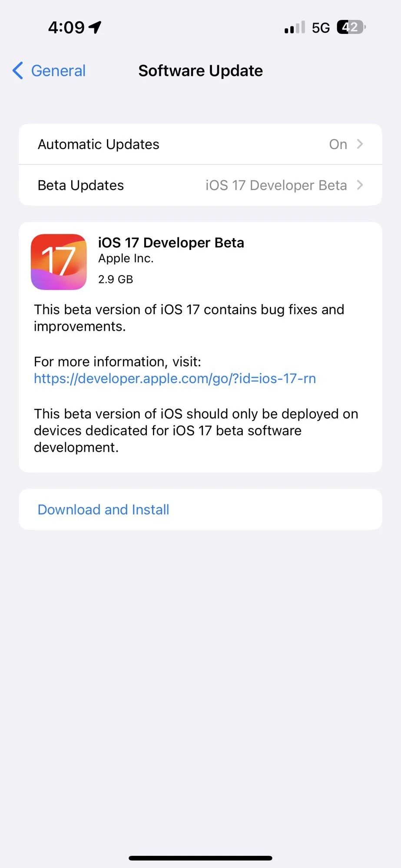This screenshot has height=868, width=401.
Task: Switch Beta Updates selection
Action: 275,185
